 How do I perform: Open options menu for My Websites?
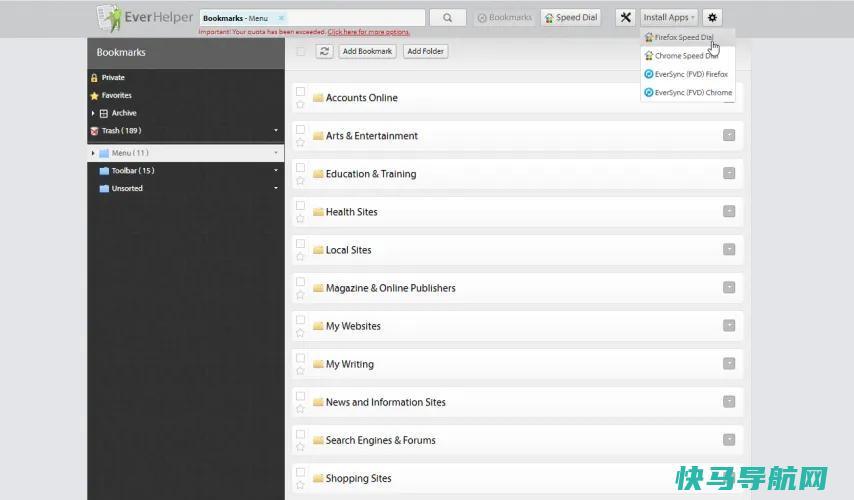click(729, 325)
